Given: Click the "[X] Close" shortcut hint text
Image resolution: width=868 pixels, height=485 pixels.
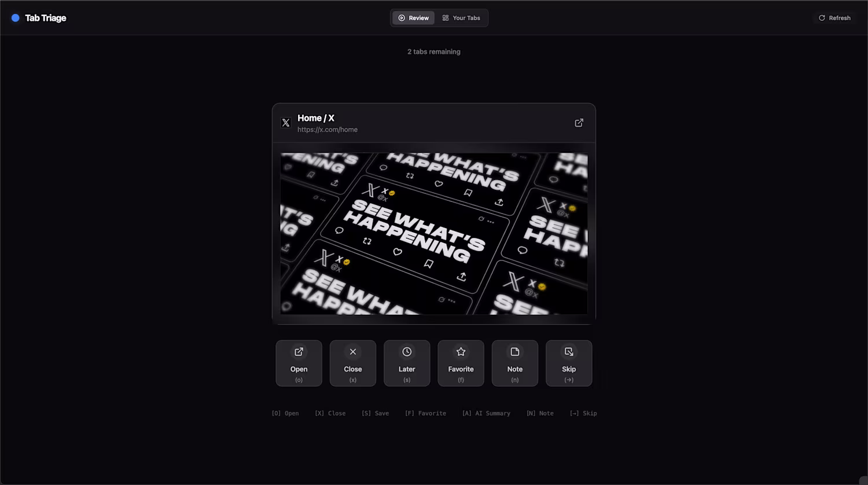Looking at the screenshot, I should tap(330, 413).
